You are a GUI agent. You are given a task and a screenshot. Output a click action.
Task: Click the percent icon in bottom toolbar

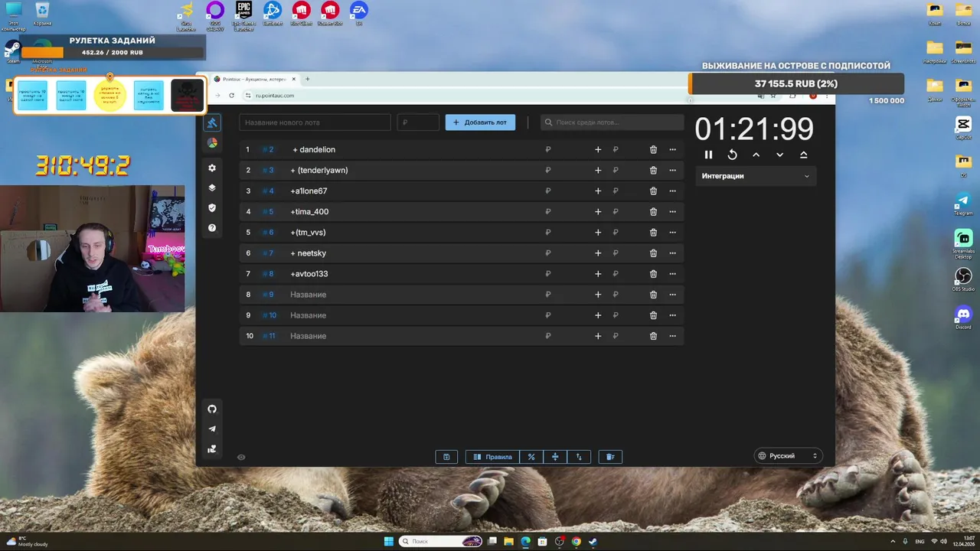(531, 457)
